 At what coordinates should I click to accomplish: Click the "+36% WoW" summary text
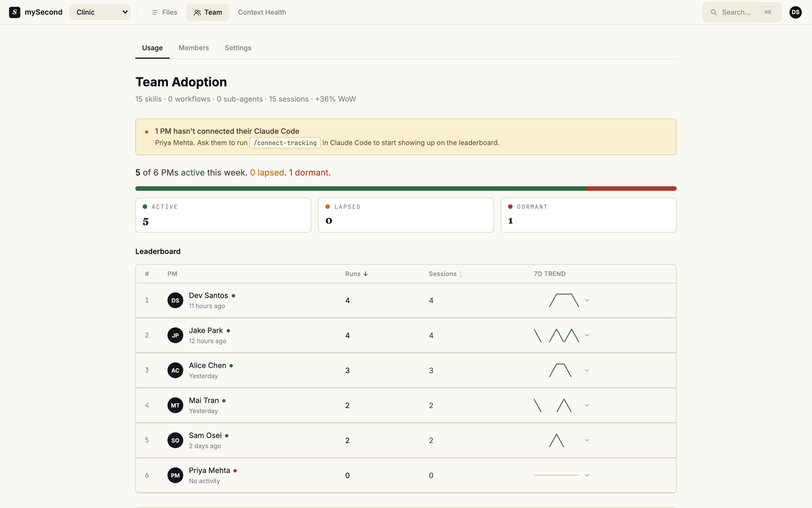[336, 99]
